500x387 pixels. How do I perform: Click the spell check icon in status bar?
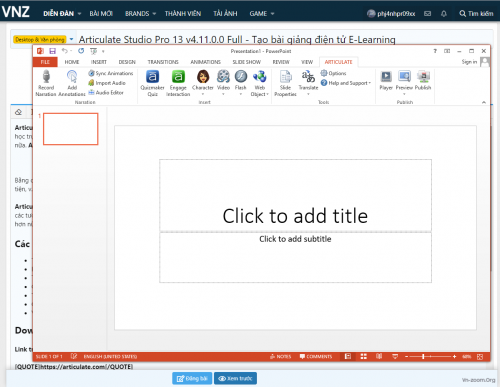point(74,356)
